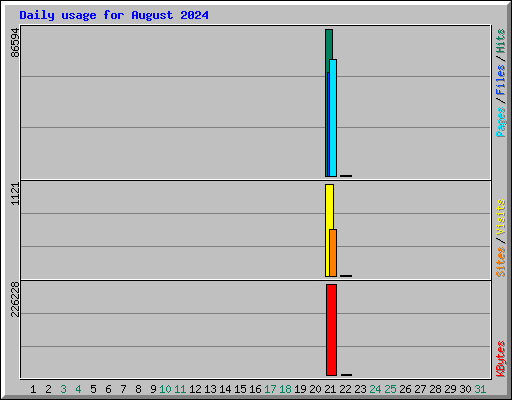
Task: Click the 86594 axis value
Action: coord(15,43)
